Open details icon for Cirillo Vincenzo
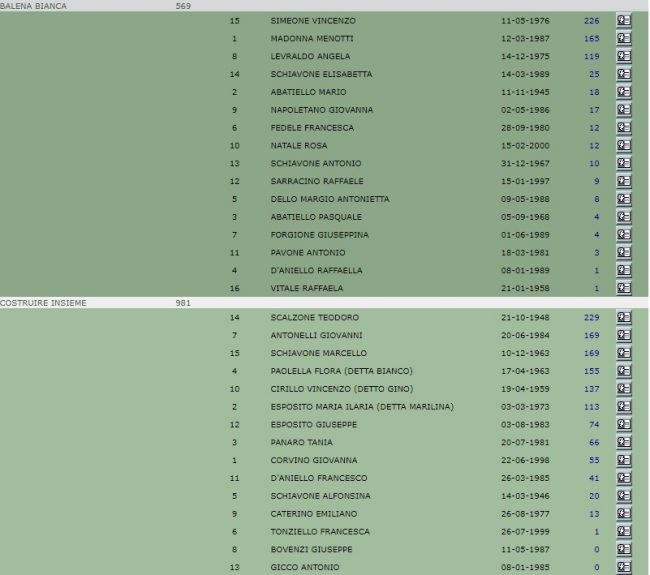Image resolution: width=650 pixels, height=575 pixels. point(624,389)
